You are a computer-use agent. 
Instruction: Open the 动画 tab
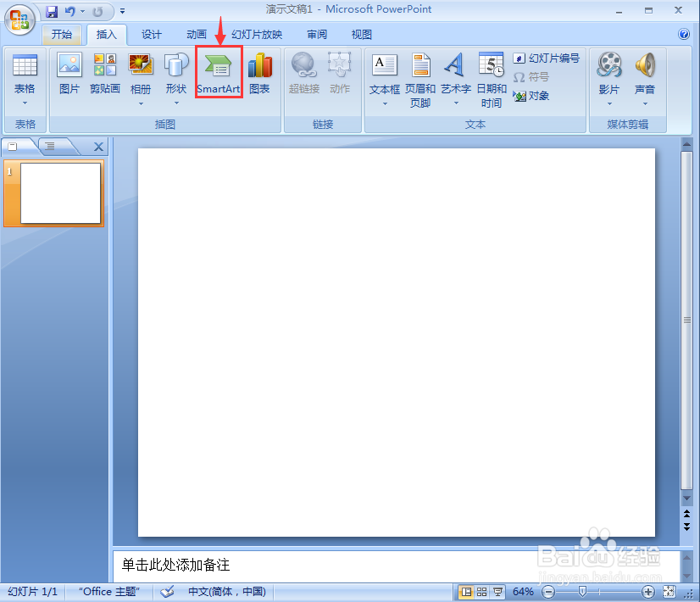point(197,35)
